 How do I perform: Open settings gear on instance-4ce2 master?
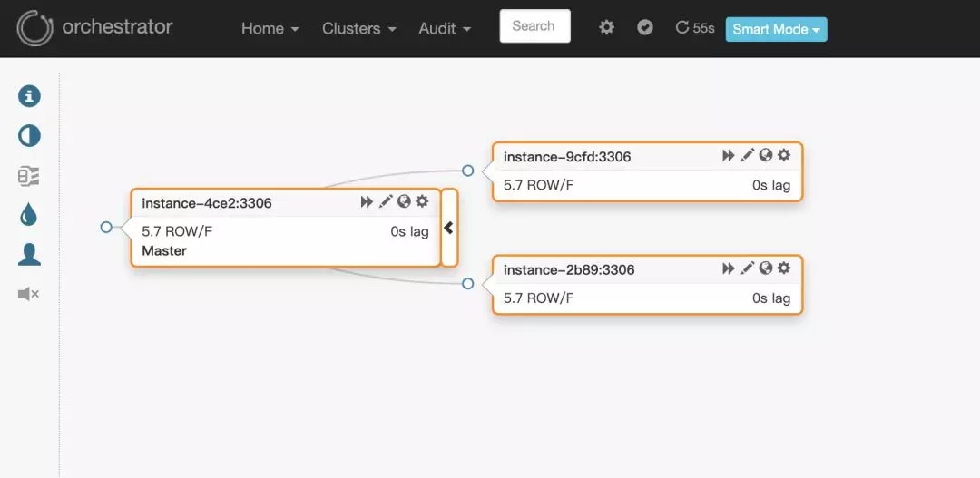(422, 201)
